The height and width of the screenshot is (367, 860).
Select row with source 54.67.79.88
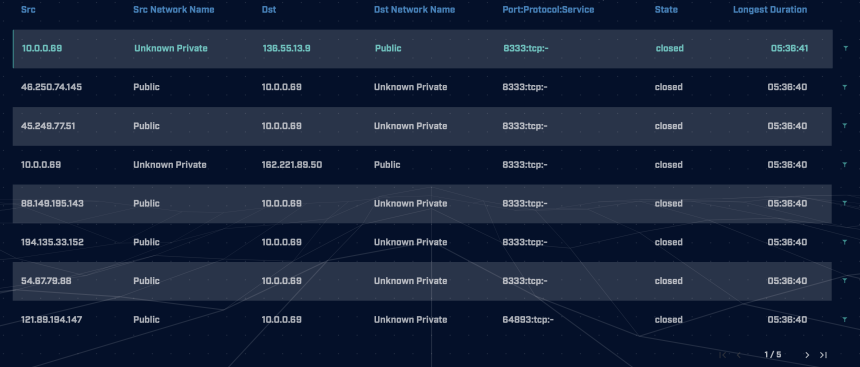[x=422, y=281]
